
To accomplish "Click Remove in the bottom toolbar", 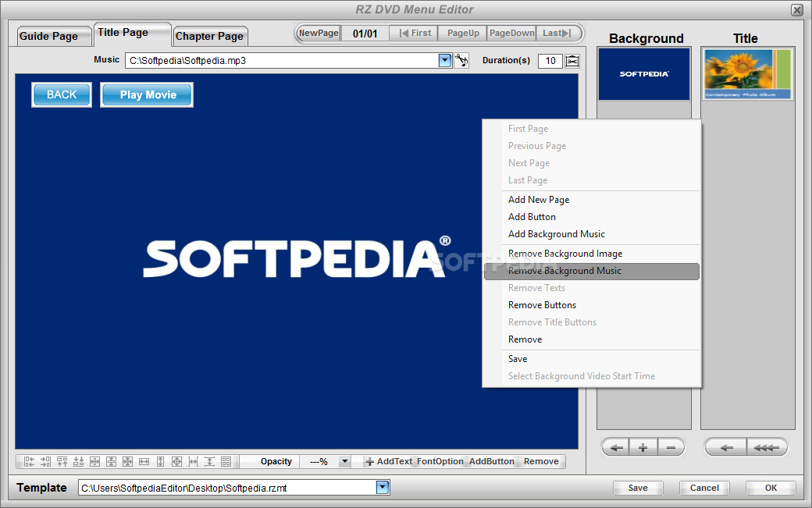I will pyautogui.click(x=541, y=461).
